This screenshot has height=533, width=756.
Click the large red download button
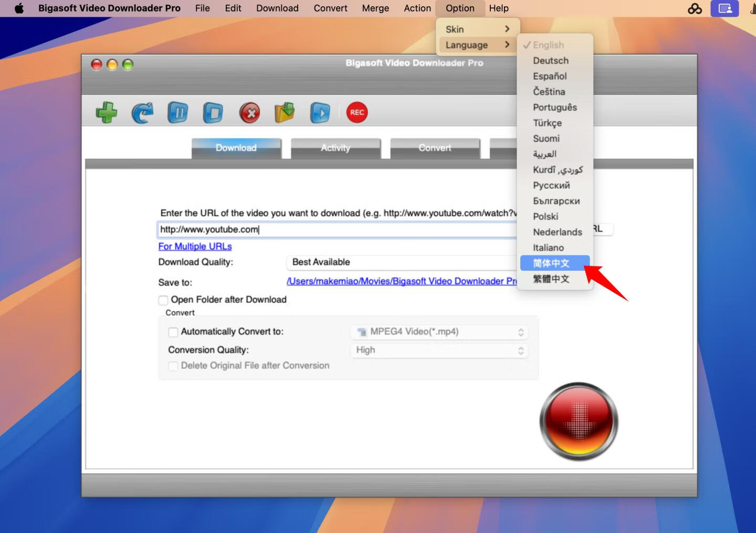[x=579, y=421]
